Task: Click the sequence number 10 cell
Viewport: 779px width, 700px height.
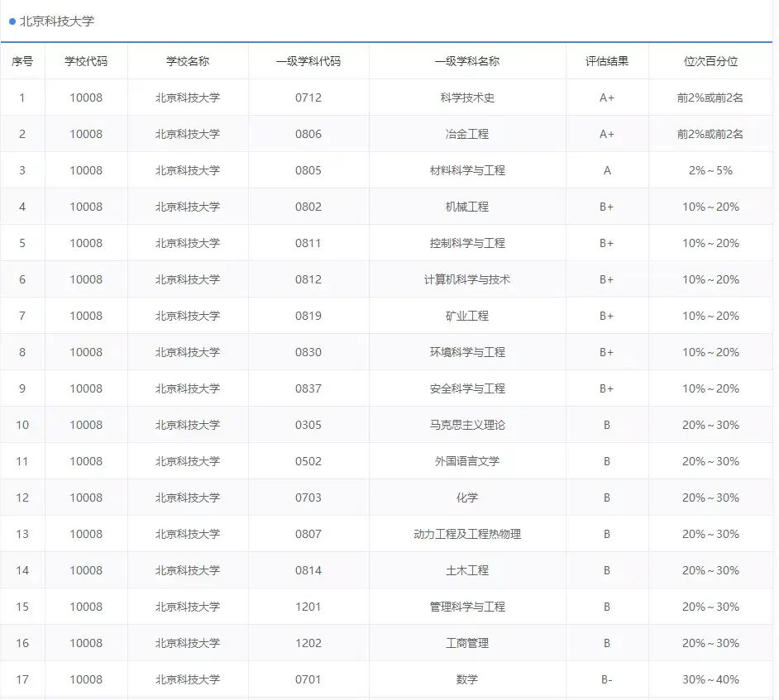Action: [22, 425]
